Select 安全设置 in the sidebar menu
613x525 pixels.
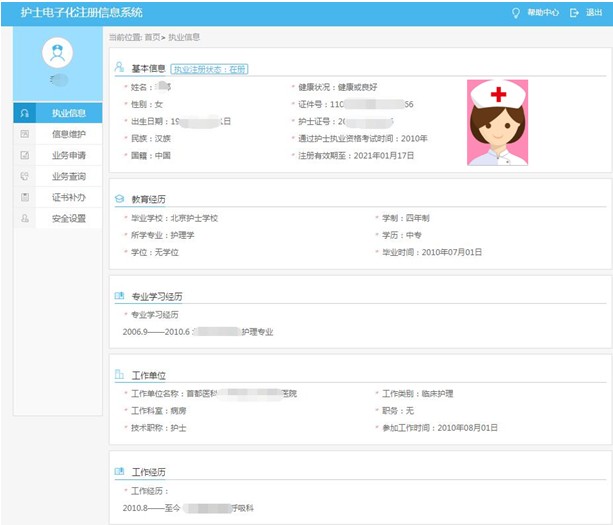[68, 218]
